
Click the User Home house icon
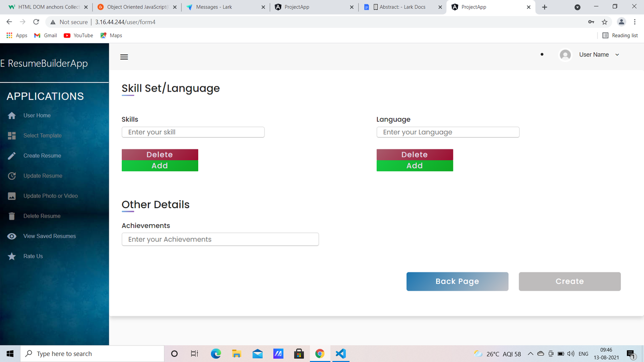pyautogui.click(x=12, y=116)
